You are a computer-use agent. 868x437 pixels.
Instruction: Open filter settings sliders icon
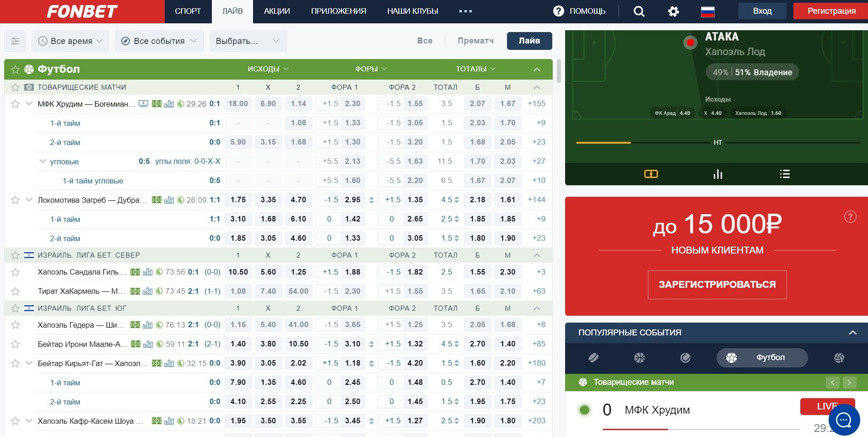[x=15, y=41]
